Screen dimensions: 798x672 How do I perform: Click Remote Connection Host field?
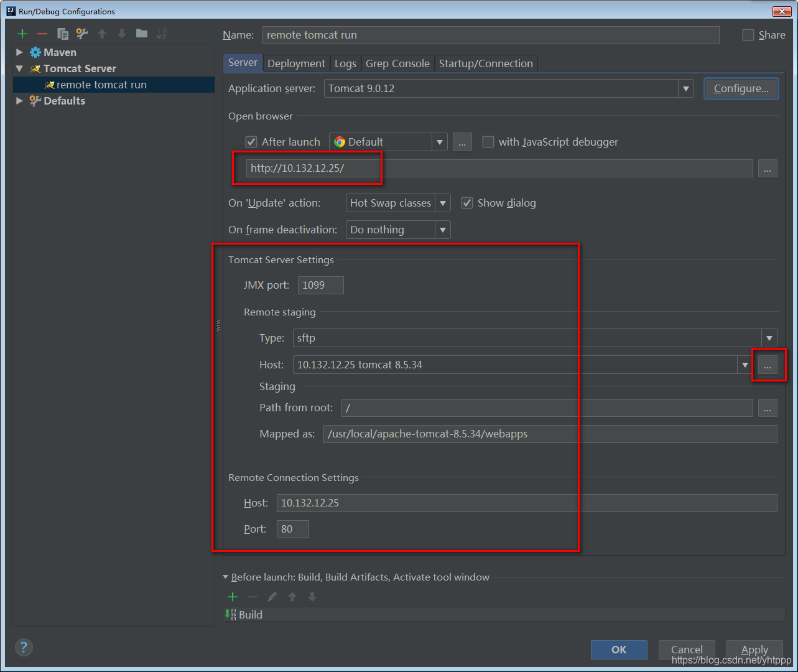(527, 503)
